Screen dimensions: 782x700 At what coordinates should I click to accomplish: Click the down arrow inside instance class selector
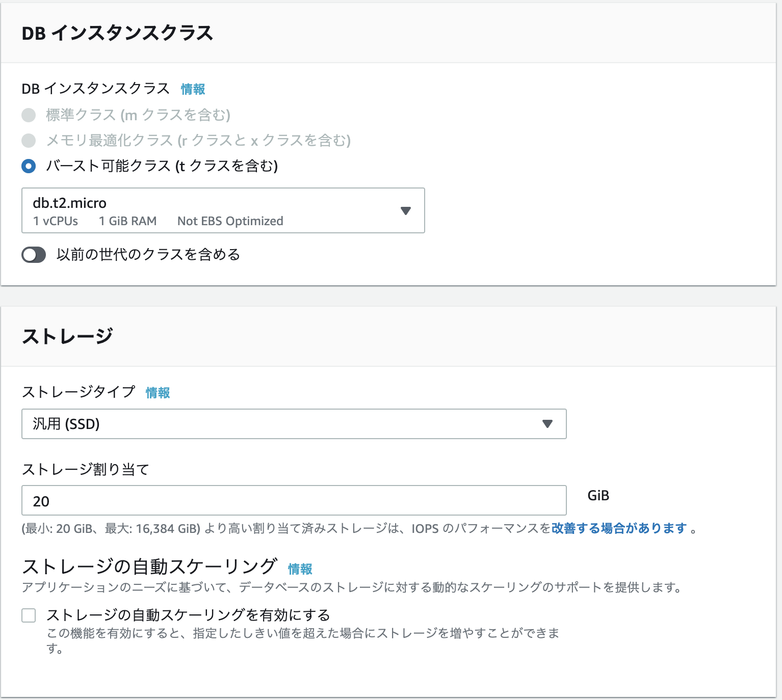click(x=405, y=210)
